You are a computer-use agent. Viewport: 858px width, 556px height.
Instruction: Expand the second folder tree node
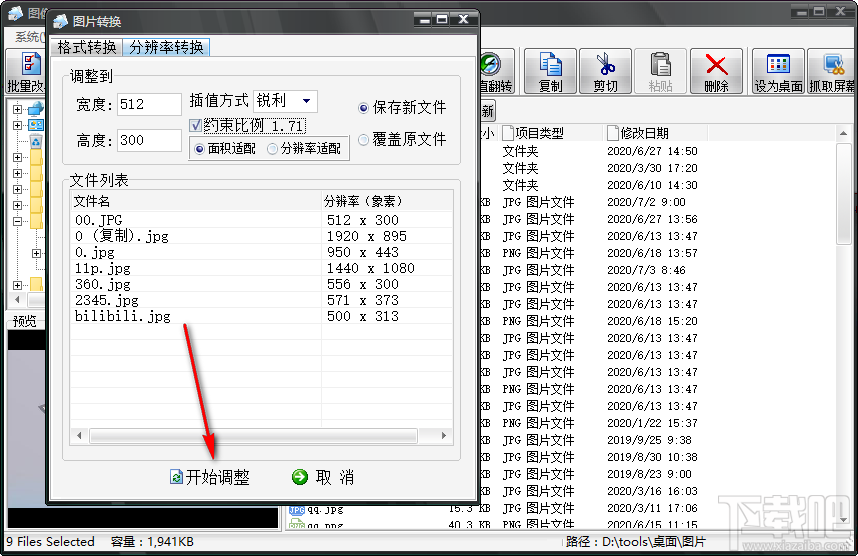(18, 125)
